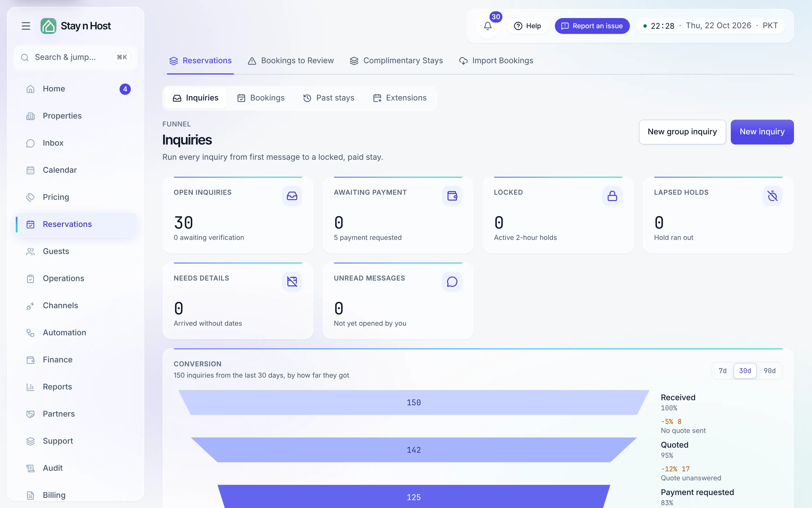Open notifications bell with 30 badge
812x508 pixels.
487,26
